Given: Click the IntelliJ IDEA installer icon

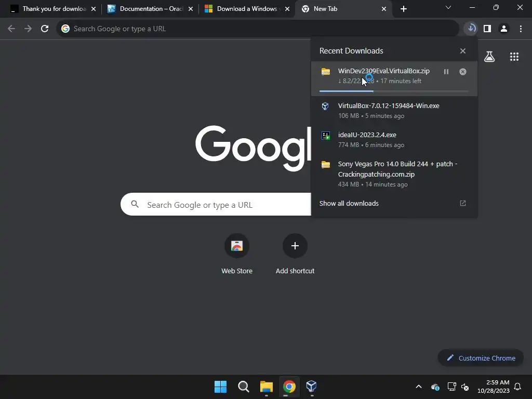Looking at the screenshot, I should tap(326, 136).
